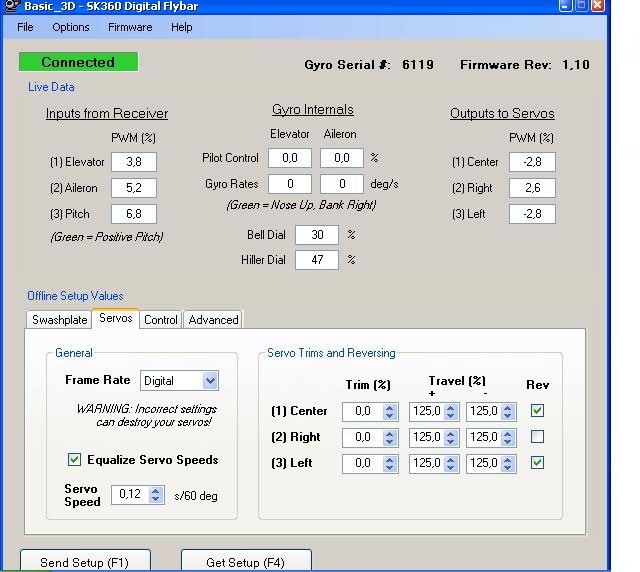Click the green Connected status indicator
The width and height of the screenshot is (640, 572).
point(78,62)
